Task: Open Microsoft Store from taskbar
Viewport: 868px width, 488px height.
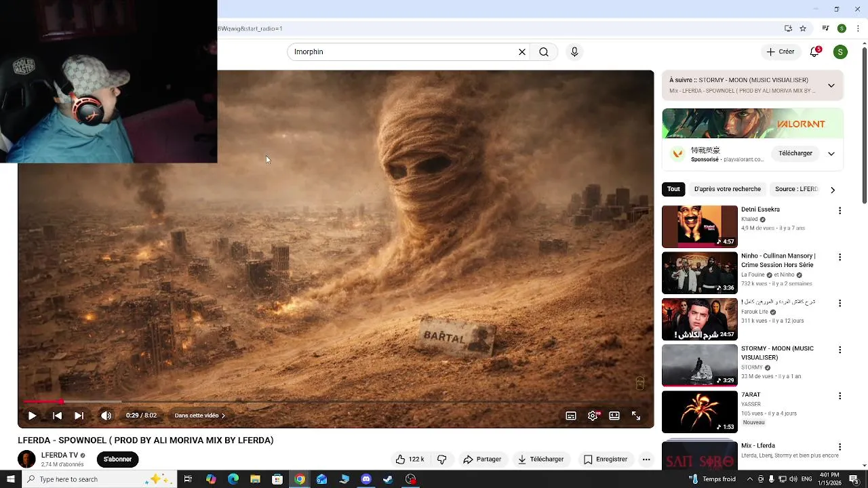Action: (x=277, y=479)
